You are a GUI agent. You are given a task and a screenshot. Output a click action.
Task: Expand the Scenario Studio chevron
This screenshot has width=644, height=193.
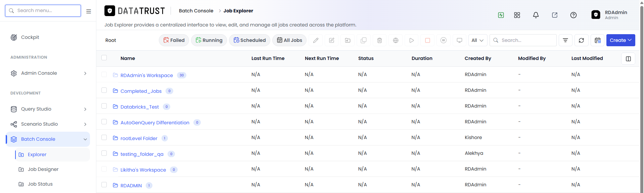85,124
